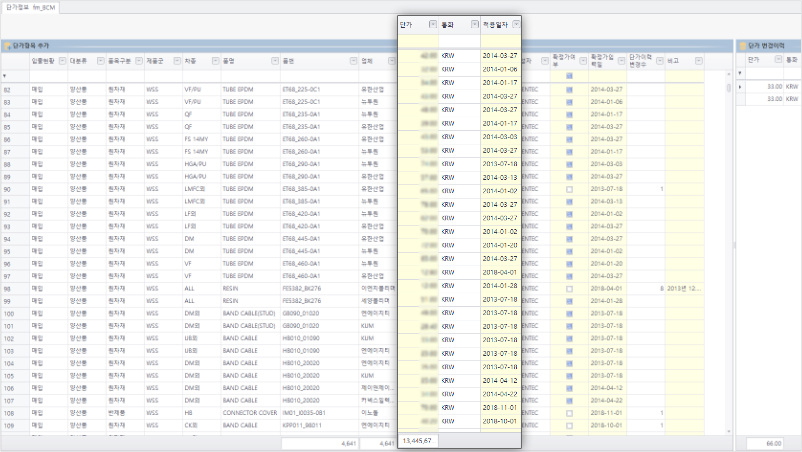Open the 제품군 column filter dropdown

(x=177, y=61)
